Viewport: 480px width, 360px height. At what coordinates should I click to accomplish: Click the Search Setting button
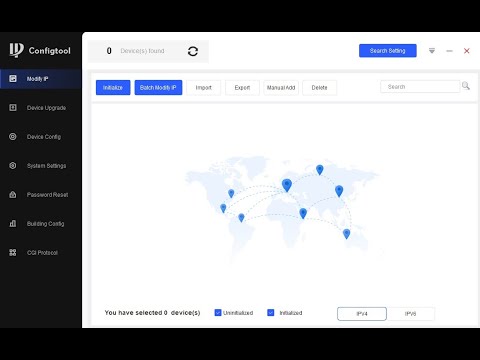click(x=388, y=51)
